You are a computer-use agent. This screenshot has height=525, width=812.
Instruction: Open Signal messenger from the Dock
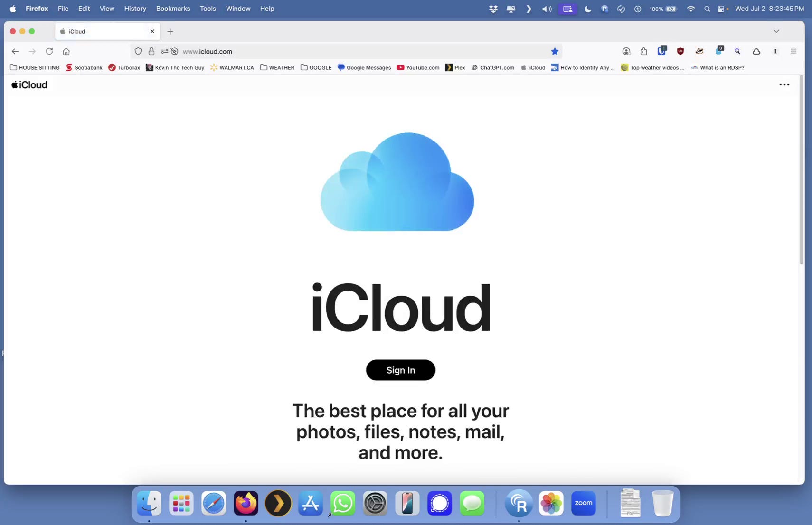[440, 503]
